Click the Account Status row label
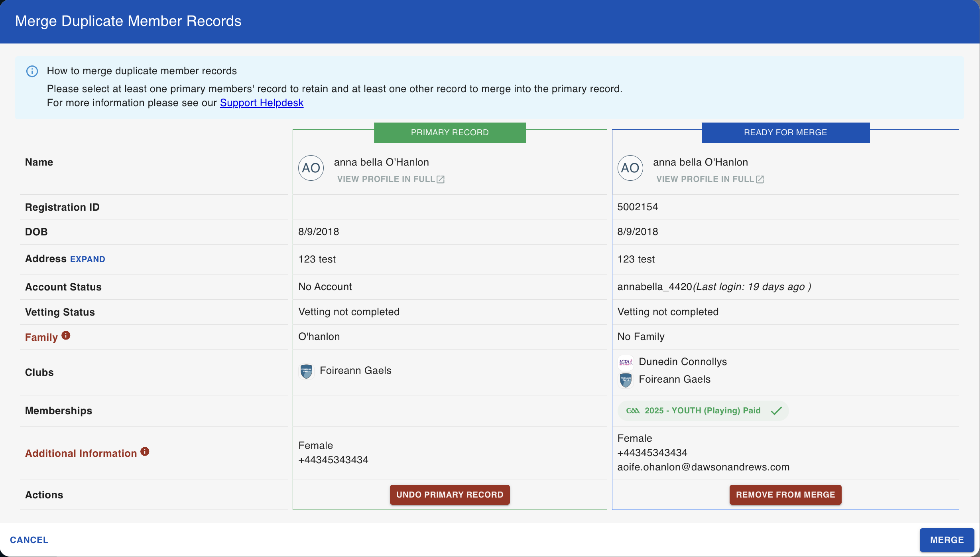 (x=63, y=287)
